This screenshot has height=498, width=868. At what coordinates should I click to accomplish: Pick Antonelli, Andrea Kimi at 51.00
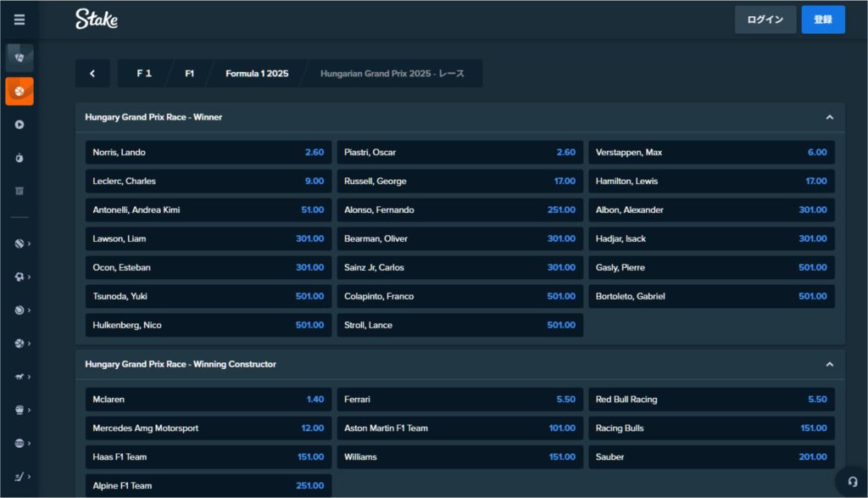pyautogui.click(x=209, y=210)
